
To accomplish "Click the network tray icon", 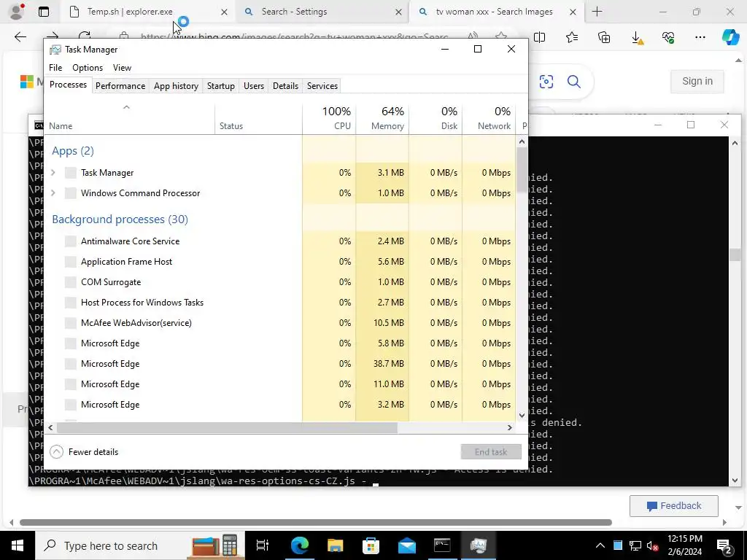I will tap(635, 545).
